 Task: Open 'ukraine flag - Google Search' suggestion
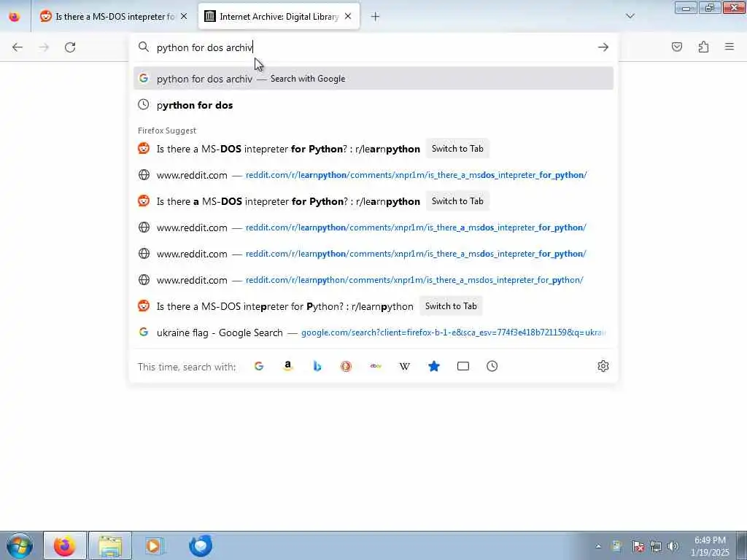tap(373, 332)
